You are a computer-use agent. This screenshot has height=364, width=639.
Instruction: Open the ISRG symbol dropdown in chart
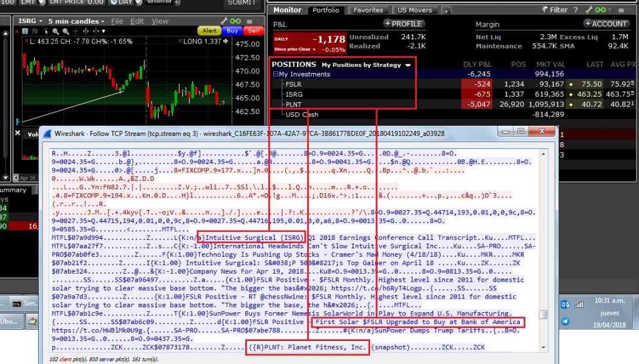(40, 21)
